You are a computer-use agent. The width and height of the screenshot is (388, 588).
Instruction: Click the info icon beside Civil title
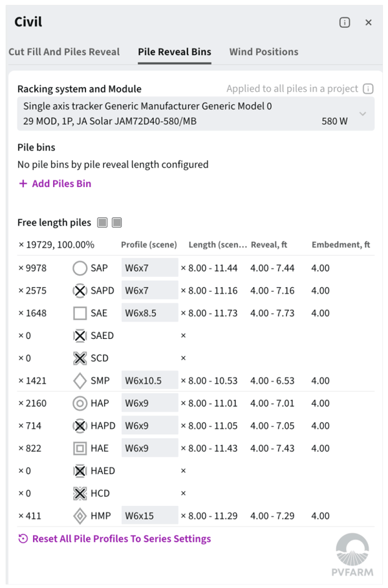(x=345, y=22)
